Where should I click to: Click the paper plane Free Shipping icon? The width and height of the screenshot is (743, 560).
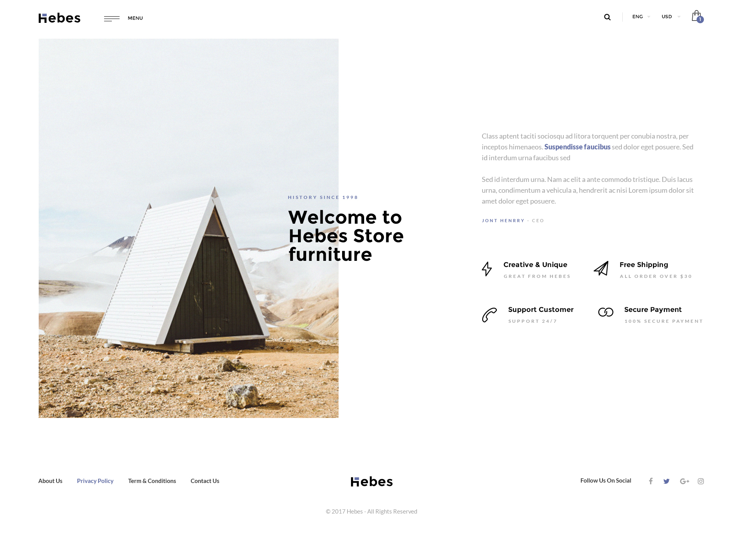click(601, 268)
